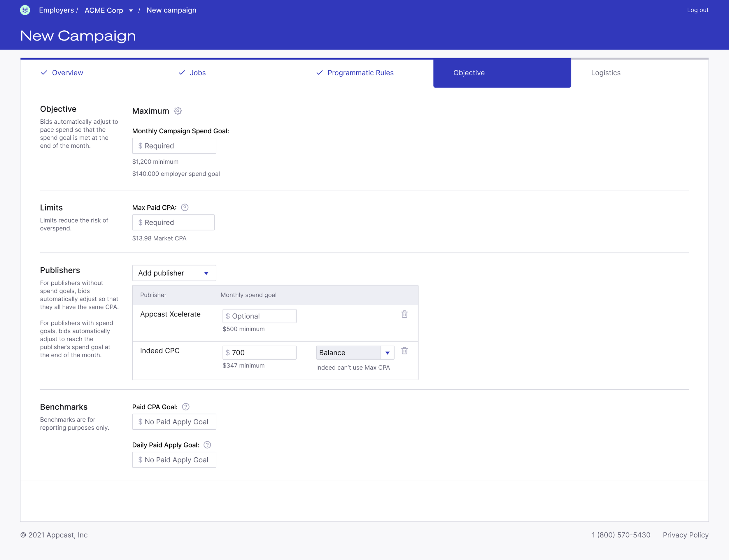Click Daily Paid Apply Goal help icon
Viewport: 729px width, 560px height.
click(207, 445)
